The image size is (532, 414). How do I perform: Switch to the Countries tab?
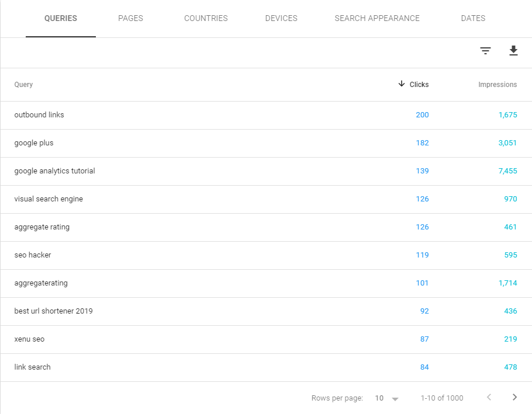pyautogui.click(x=206, y=18)
